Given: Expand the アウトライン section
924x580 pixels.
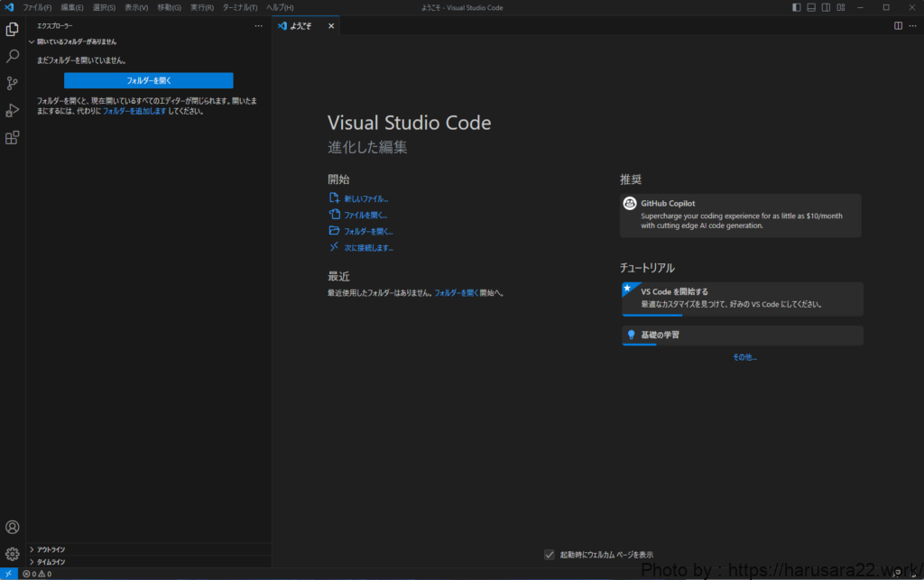Looking at the screenshot, I should pyautogui.click(x=51, y=549).
